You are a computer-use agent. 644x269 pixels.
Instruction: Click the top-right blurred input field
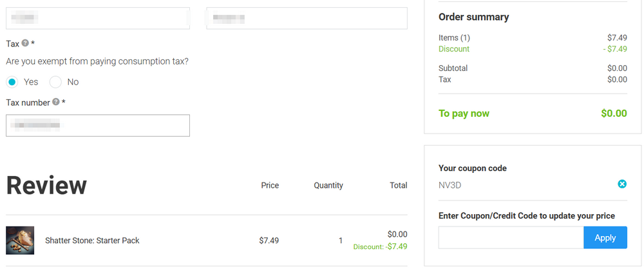point(307,18)
